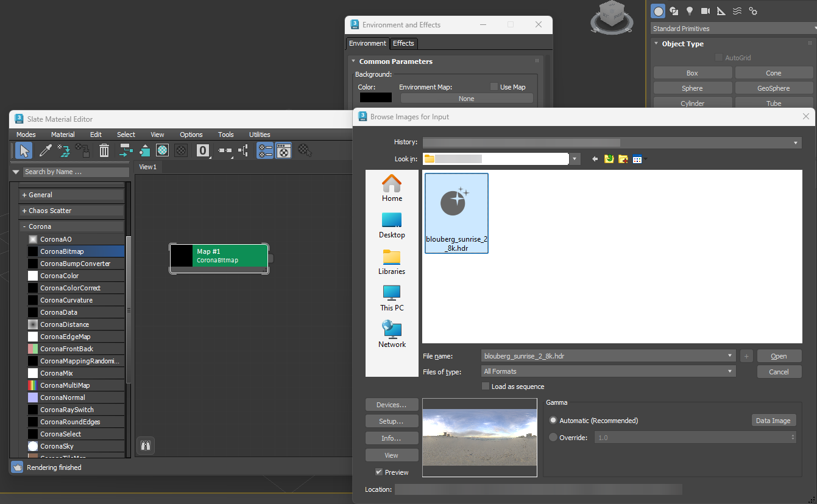Open the Standard Primitives dropdown

(734, 29)
